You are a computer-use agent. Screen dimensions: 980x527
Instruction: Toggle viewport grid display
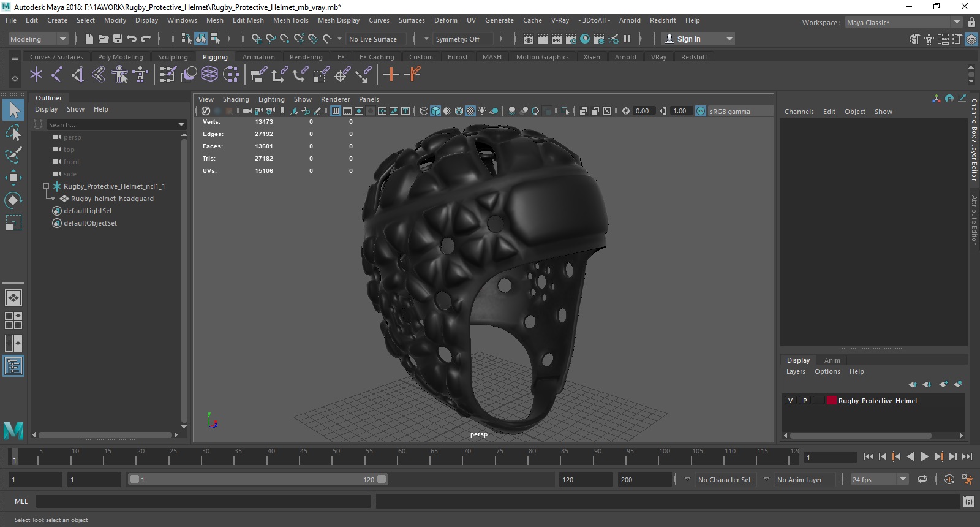tap(336, 111)
